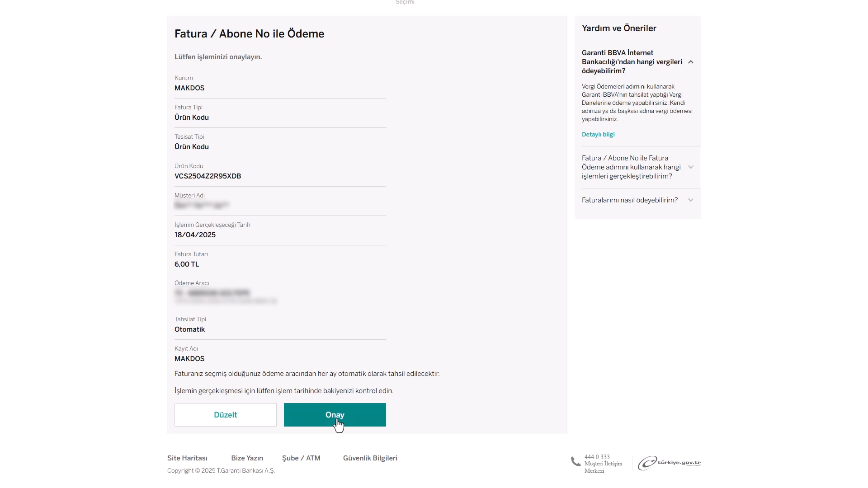Viewport: 868px width, 488px height.
Task: Click the 444 0 333 phone number
Action: pyautogui.click(x=597, y=457)
